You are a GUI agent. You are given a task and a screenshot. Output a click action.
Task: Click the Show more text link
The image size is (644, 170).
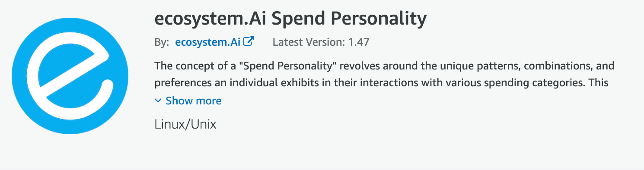tap(194, 101)
